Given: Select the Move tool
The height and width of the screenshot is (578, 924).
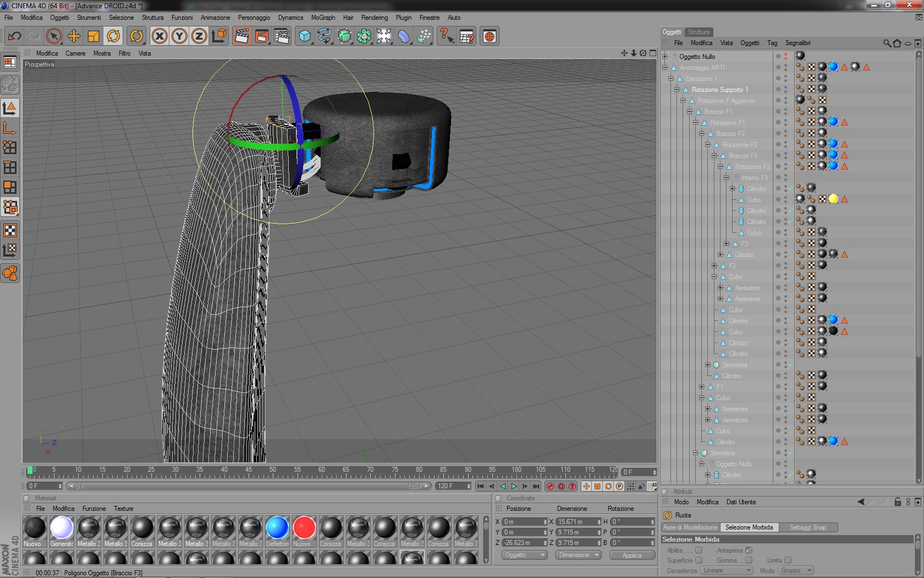Looking at the screenshot, I should coord(74,36).
